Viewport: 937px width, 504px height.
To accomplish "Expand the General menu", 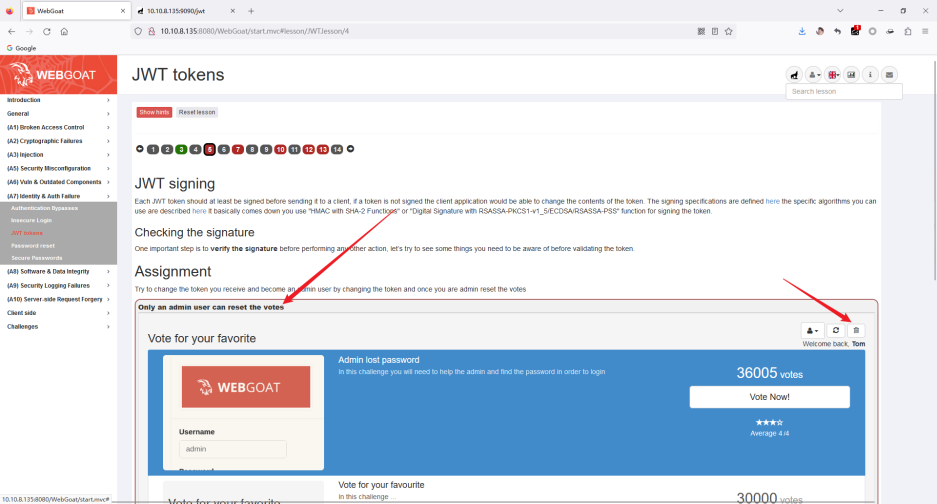I will (x=59, y=114).
